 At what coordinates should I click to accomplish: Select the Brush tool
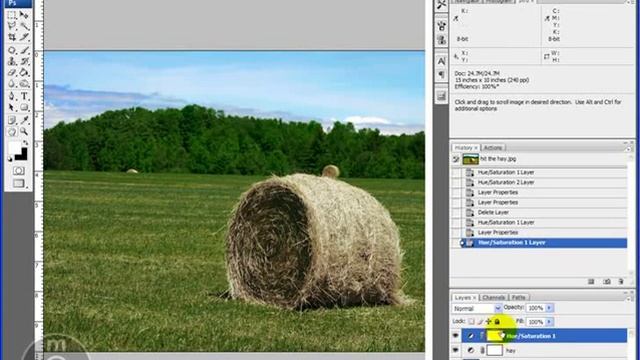(x=24, y=51)
